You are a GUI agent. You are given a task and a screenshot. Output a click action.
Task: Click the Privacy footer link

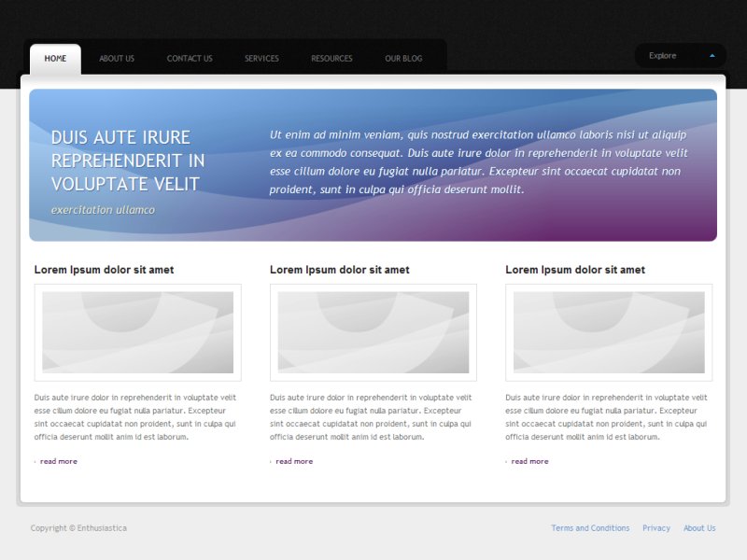click(656, 528)
